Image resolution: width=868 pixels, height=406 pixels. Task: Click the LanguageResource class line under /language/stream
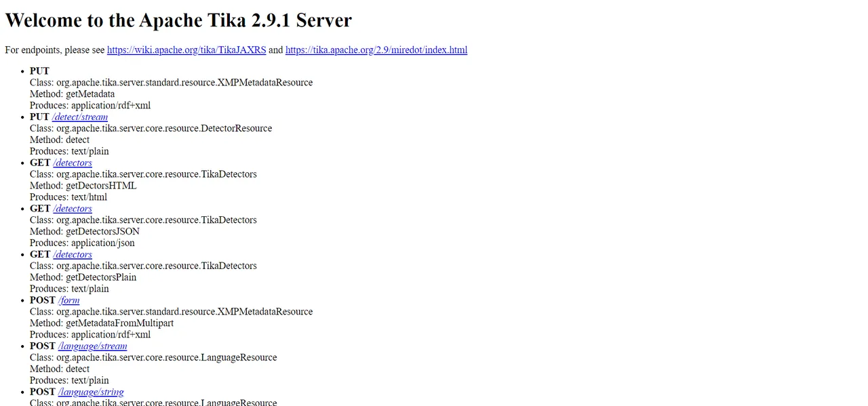153,357
